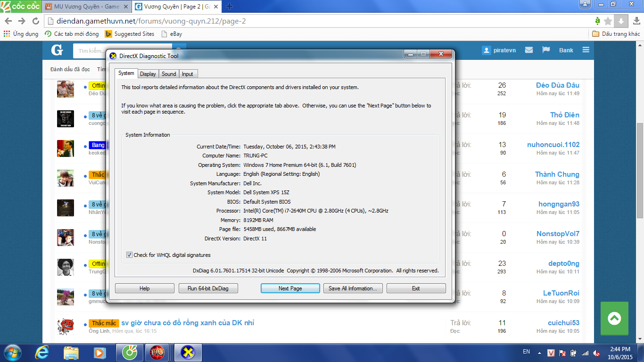Click the muted volume tray icon
644x362 pixels.
point(596,353)
